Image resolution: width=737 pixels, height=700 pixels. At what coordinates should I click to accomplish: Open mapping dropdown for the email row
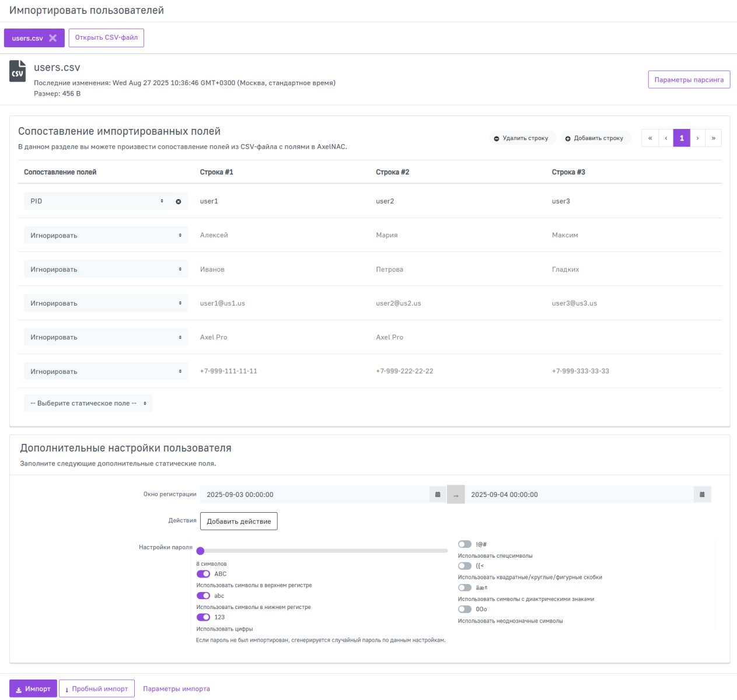pyautogui.click(x=106, y=303)
